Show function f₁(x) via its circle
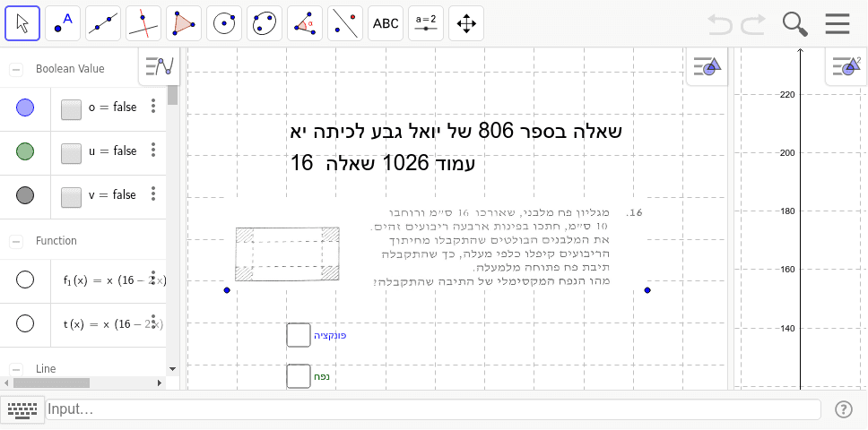Screen dimensions: 868x430 [x=25, y=279]
